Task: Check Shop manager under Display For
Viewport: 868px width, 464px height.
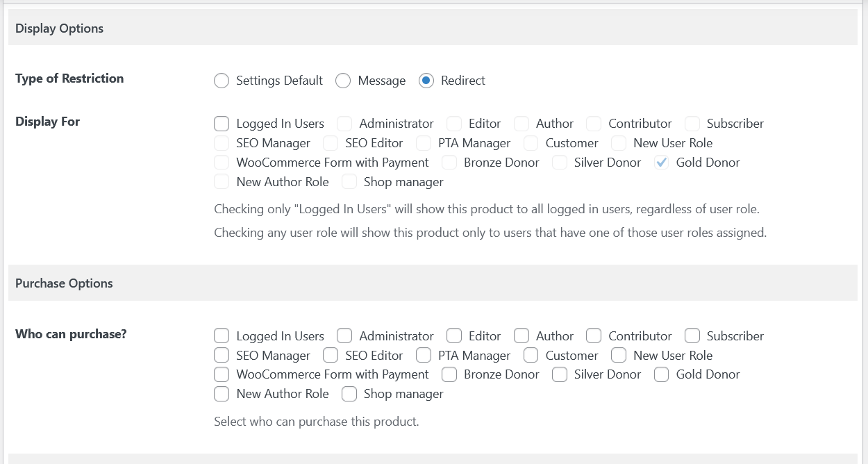Action: [x=349, y=182]
